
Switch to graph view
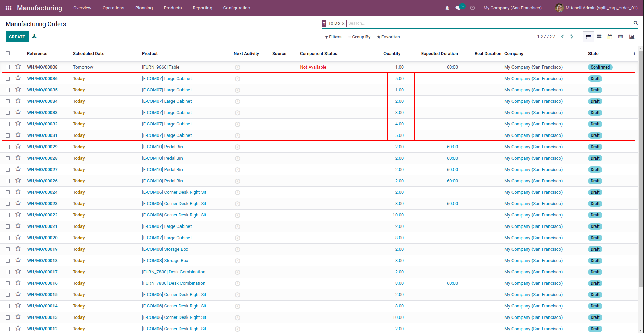tap(632, 37)
